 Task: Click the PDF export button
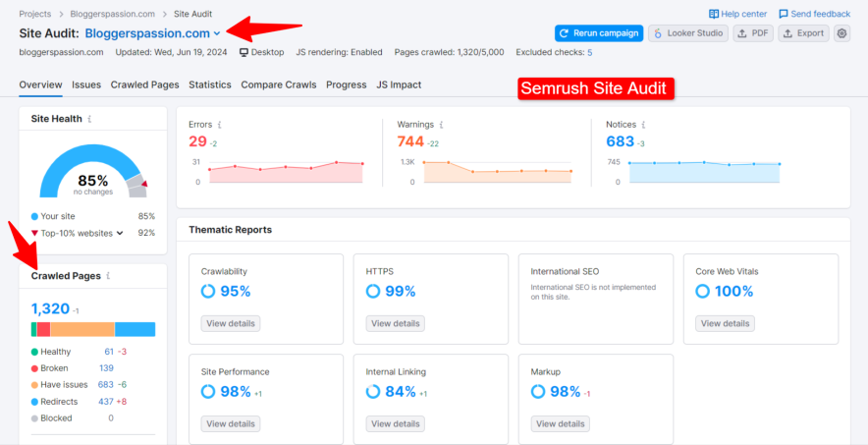click(x=753, y=33)
